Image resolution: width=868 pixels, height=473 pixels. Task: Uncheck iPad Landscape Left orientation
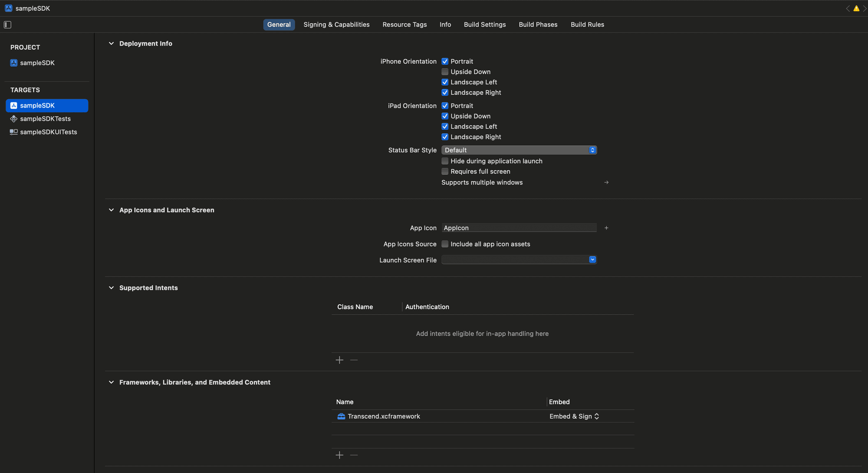click(445, 127)
